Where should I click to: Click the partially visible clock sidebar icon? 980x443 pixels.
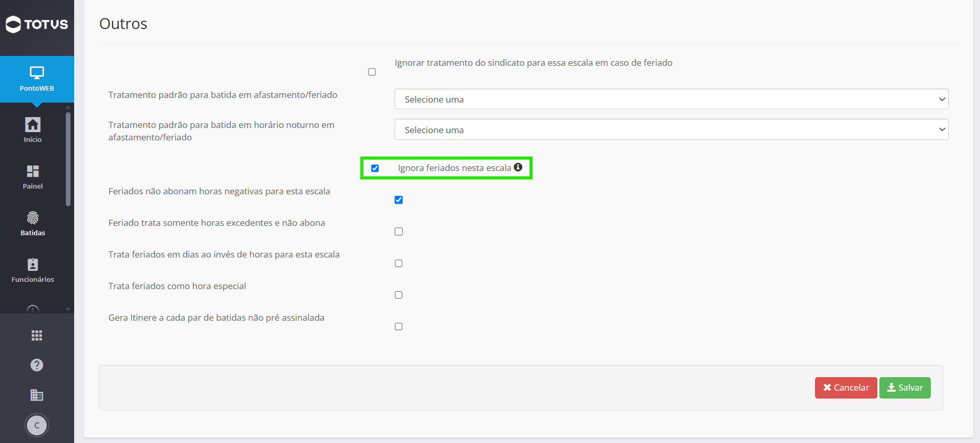[x=33, y=309]
